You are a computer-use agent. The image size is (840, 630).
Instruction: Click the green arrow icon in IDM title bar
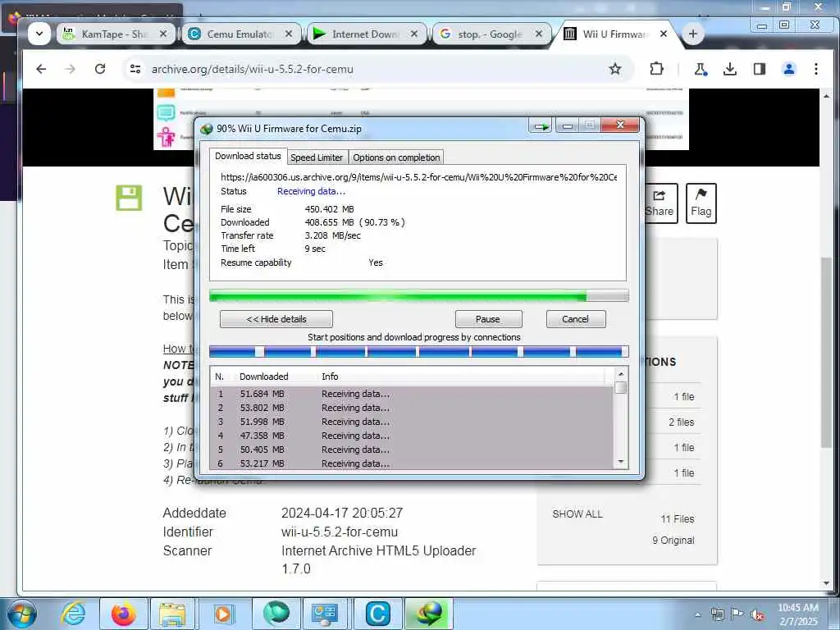pyautogui.click(x=541, y=126)
